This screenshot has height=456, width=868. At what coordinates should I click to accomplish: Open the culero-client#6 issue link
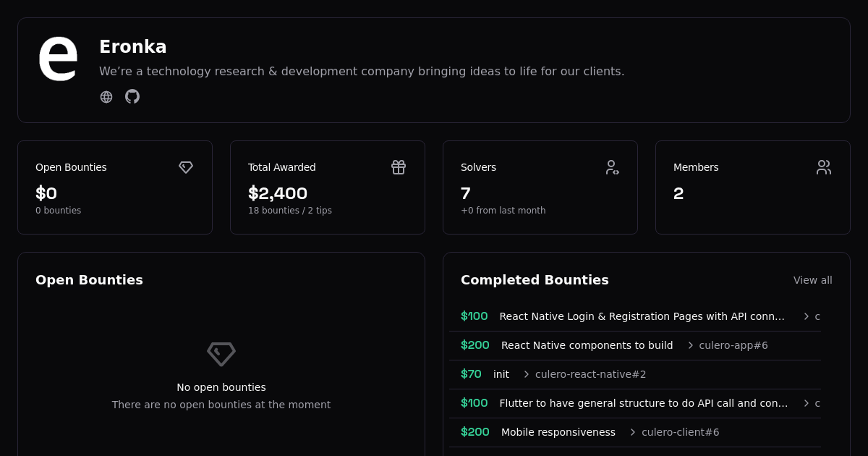click(680, 432)
